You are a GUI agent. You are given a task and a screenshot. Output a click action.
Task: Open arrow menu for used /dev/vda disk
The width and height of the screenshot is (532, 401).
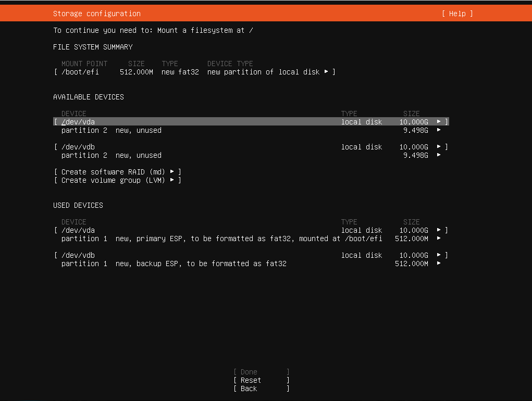point(439,230)
